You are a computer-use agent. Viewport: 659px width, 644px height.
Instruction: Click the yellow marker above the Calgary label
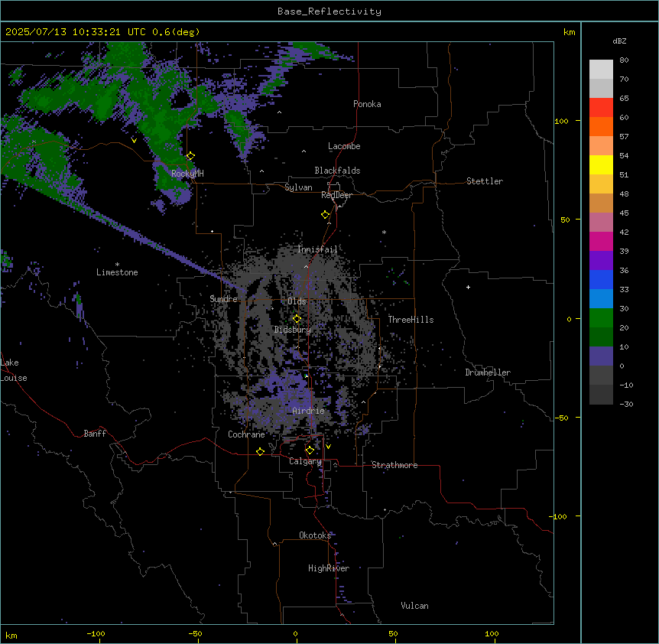click(x=310, y=450)
